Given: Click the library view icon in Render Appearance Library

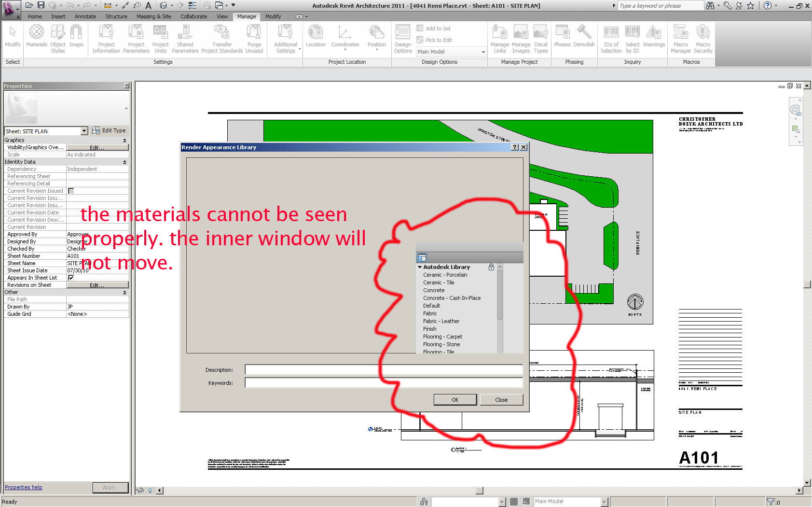Looking at the screenshot, I should pyautogui.click(x=422, y=257).
